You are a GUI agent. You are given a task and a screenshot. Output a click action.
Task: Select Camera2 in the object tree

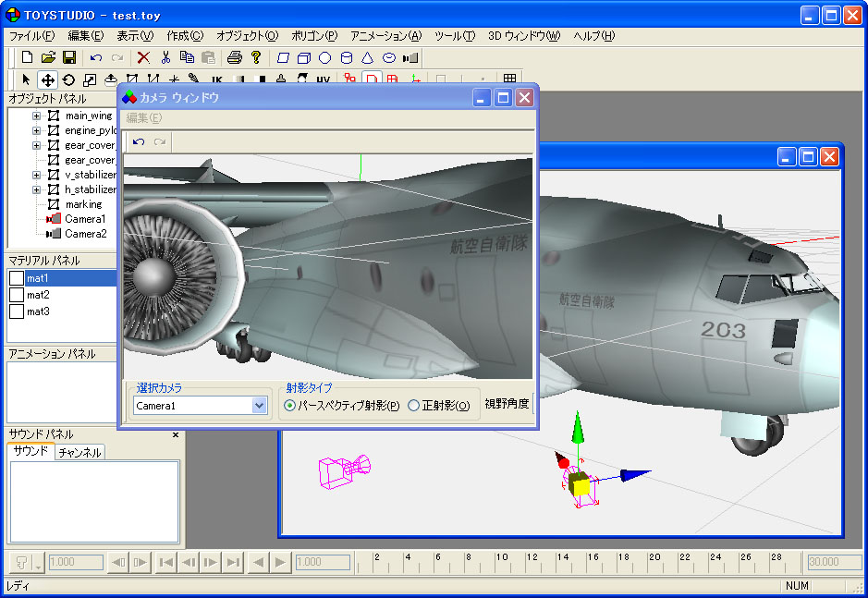tap(85, 234)
